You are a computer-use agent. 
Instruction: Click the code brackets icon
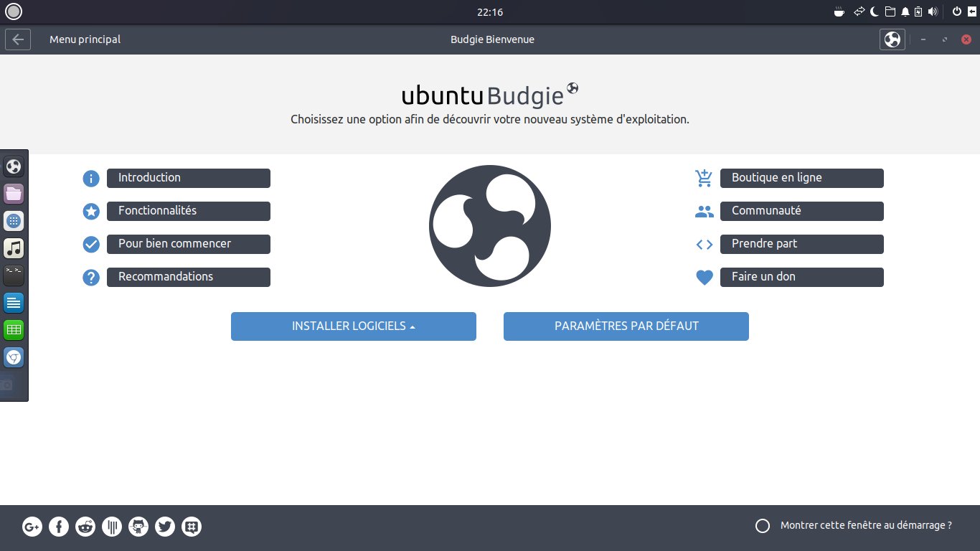[705, 245]
